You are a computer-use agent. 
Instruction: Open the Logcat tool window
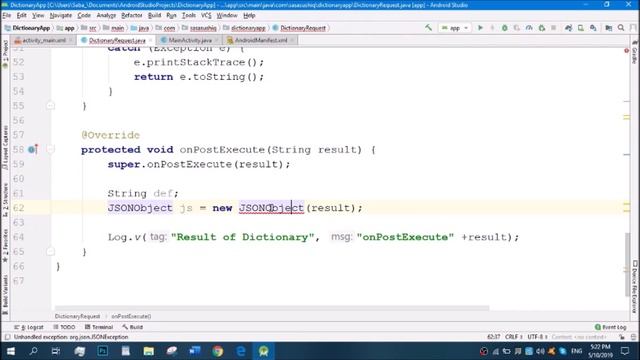[x=29, y=327]
